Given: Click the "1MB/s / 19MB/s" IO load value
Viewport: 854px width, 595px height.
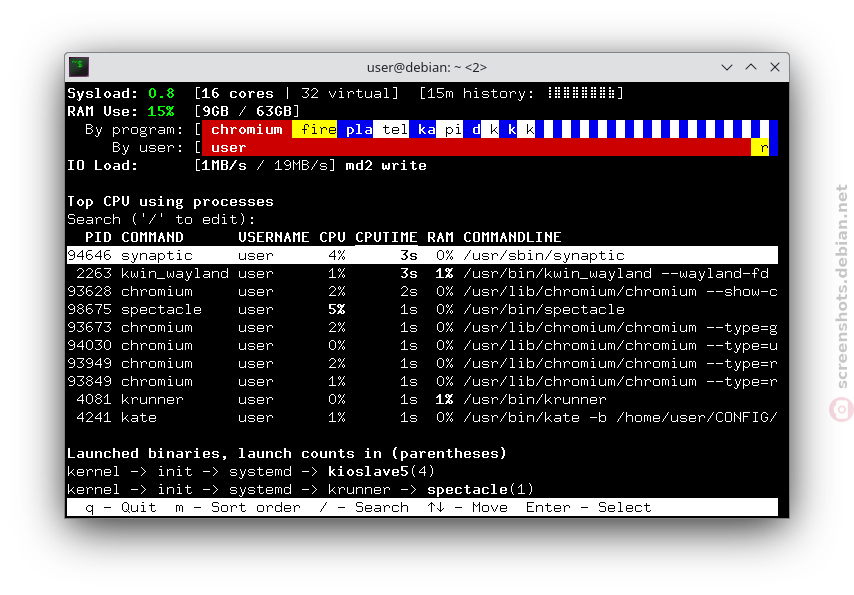Looking at the screenshot, I should (265, 165).
